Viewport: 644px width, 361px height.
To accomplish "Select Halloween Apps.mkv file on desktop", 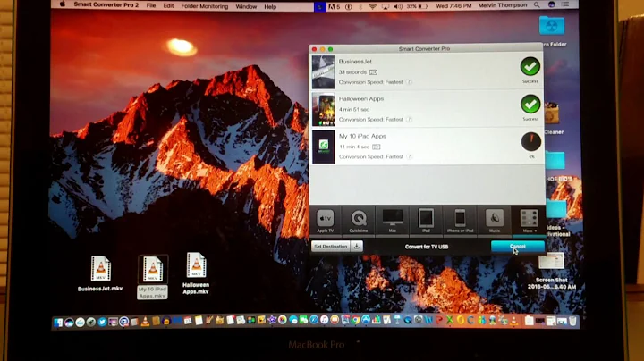I will (196, 273).
